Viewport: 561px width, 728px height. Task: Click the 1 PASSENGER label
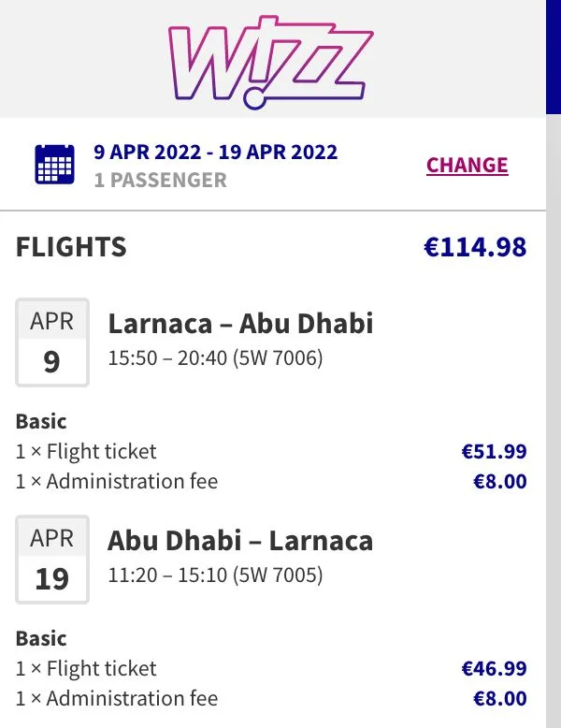pos(160,180)
